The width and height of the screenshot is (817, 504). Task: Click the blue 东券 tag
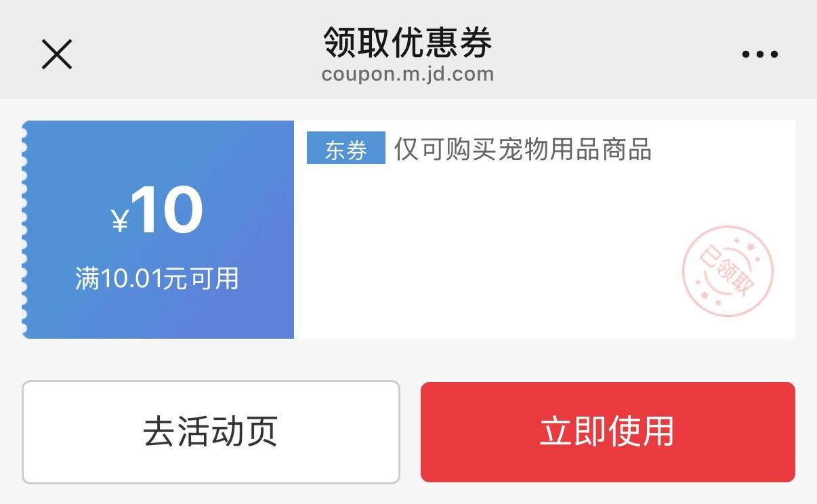pos(345,148)
